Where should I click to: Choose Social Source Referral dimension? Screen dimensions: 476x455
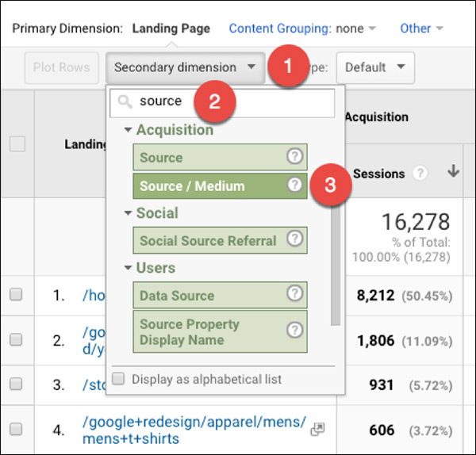(x=220, y=240)
